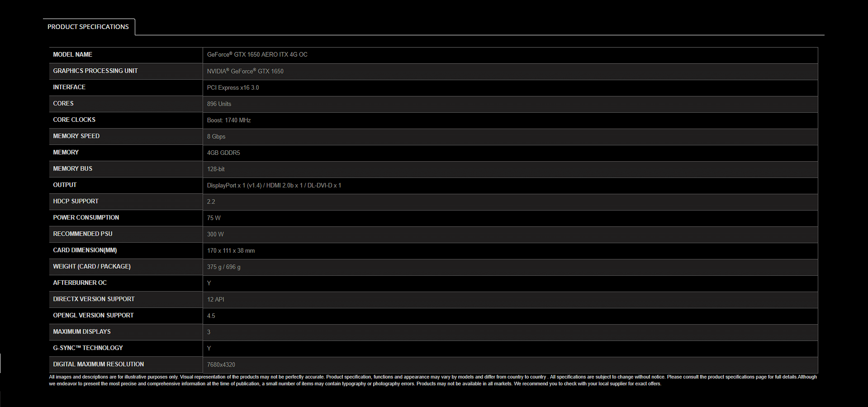Select the G-SYNC TECHNOLOGY label
Image resolution: width=868 pixels, height=407 pixels.
tap(88, 348)
